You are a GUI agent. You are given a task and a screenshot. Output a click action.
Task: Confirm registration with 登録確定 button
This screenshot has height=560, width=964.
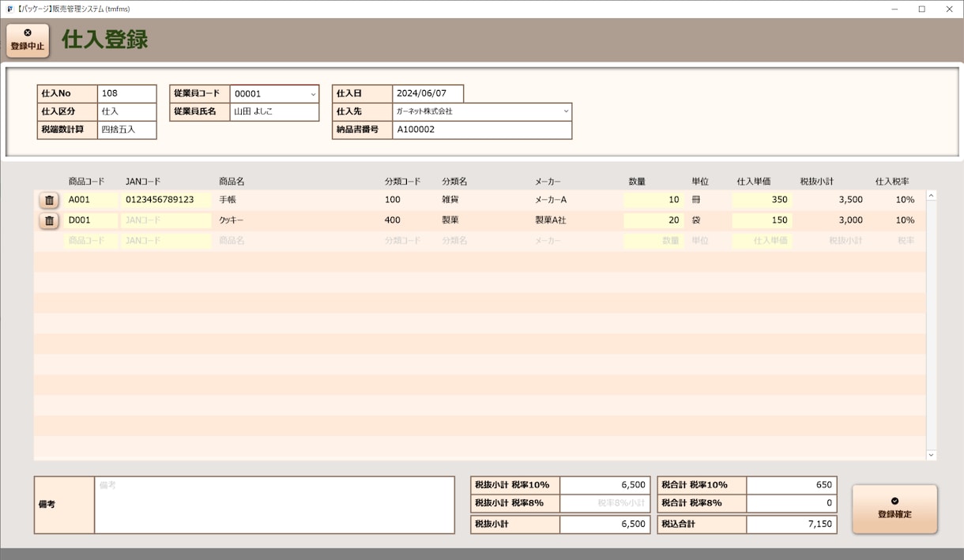click(894, 509)
